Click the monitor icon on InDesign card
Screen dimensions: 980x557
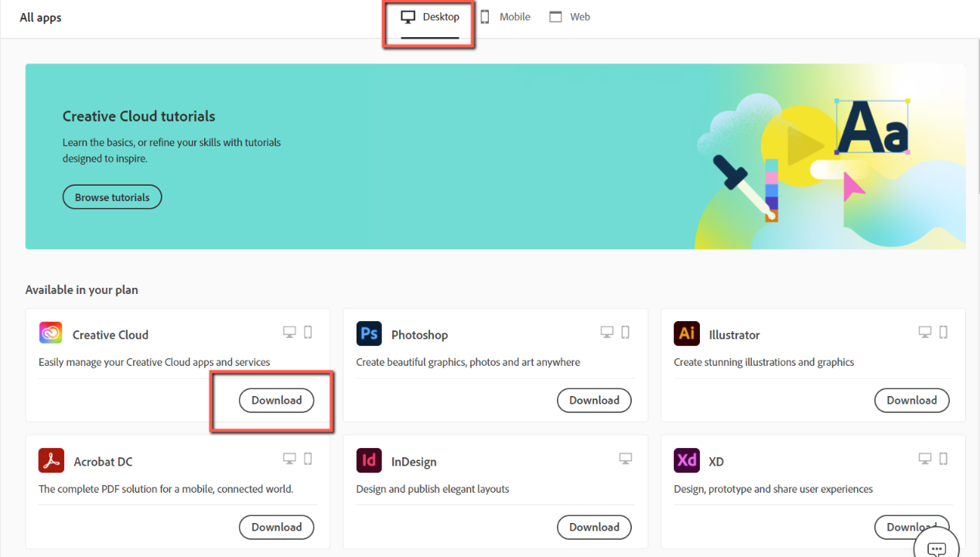(x=625, y=458)
